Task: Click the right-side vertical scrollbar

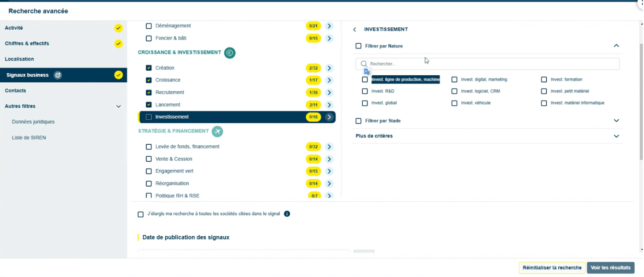Action: pyautogui.click(x=641, y=101)
